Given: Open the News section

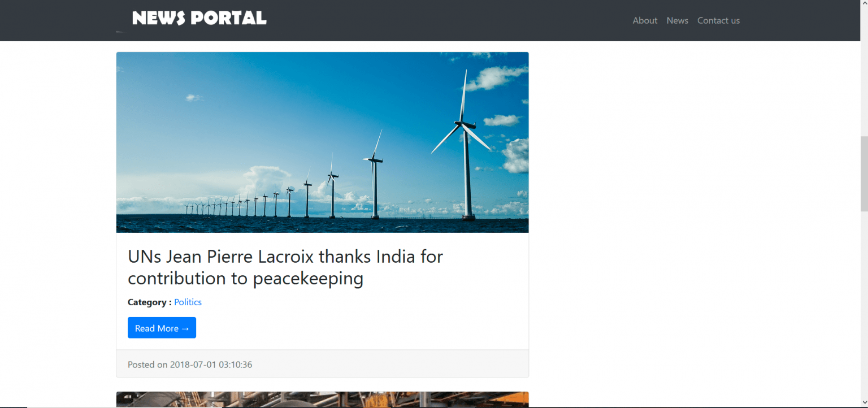Looking at the screenshot, I should coord(677,20).
